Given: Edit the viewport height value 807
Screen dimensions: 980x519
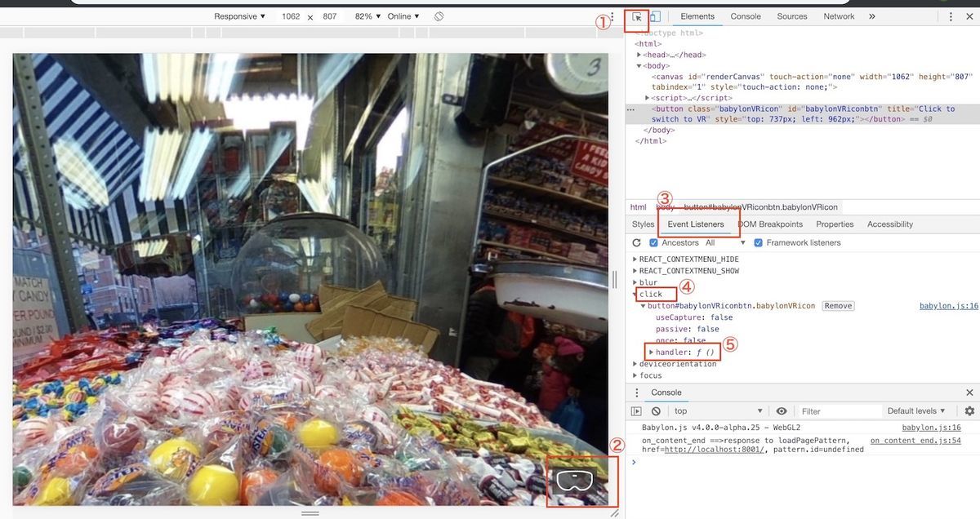Looking at the screenshot, I should [x=330, y=16].
